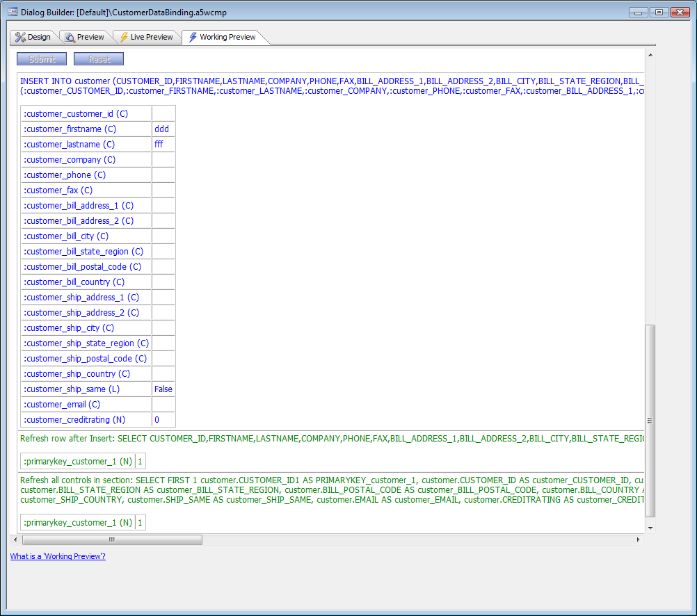The image size is (697, 616).
Task: Click the creditrating value '0'
Action: pos(157,419)
